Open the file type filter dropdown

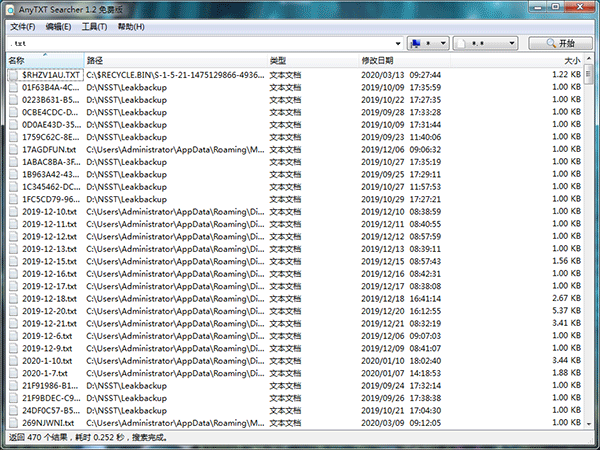pyautogui.click(x=485, y=43)
